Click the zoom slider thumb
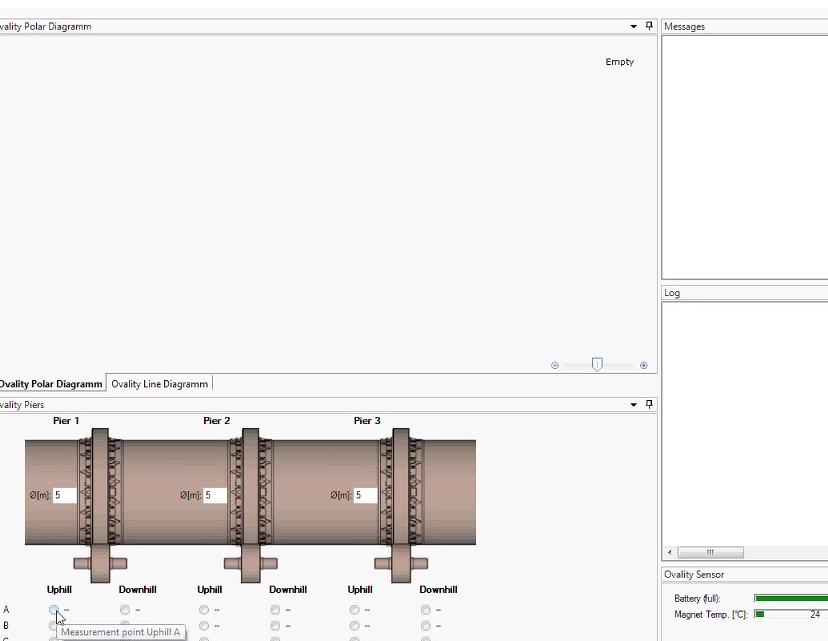This screenshot has height=641, width=828. click(x=597, y=364)
